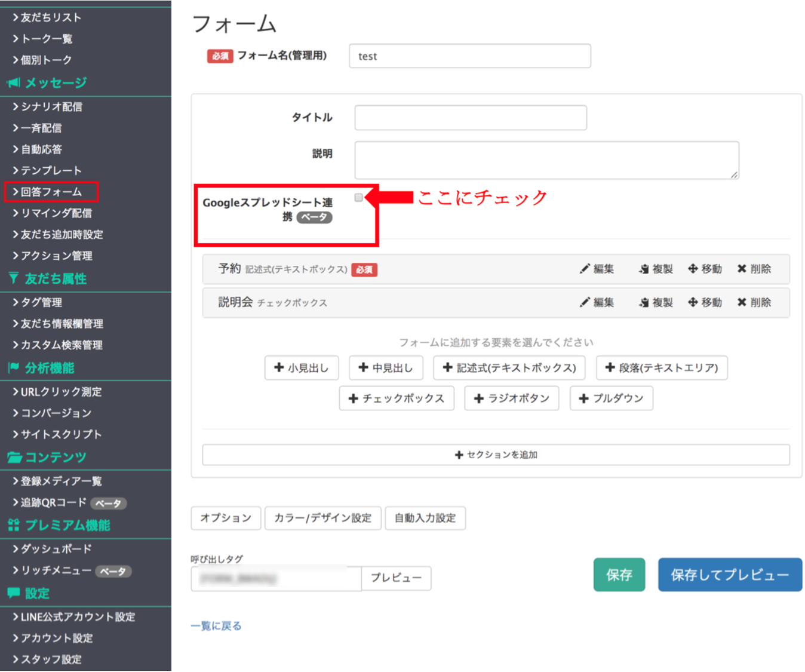Focus the フォーム名(管理用) input field
The image size is (805, 672).
pos(470,56)
